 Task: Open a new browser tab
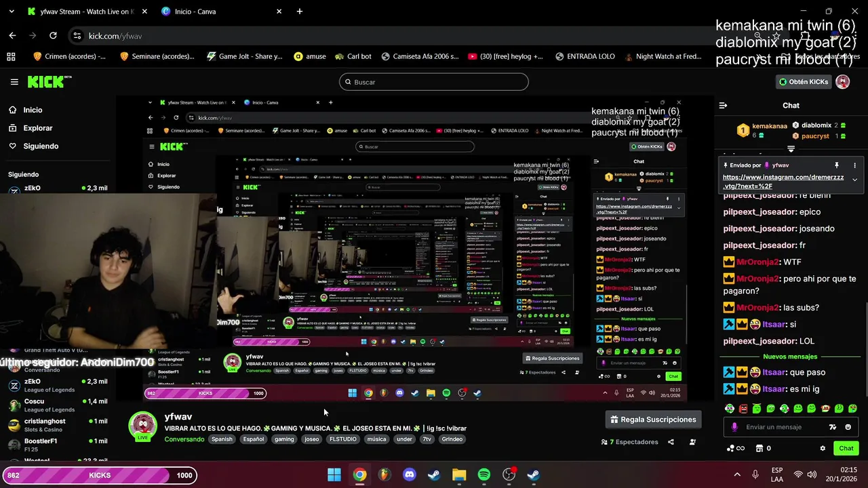point(299,12)
